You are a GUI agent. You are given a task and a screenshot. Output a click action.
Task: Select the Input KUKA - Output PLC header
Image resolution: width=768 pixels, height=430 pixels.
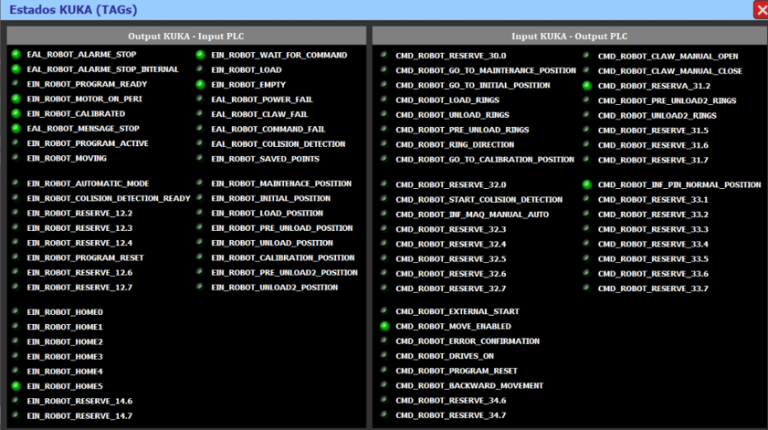[566, 35]
